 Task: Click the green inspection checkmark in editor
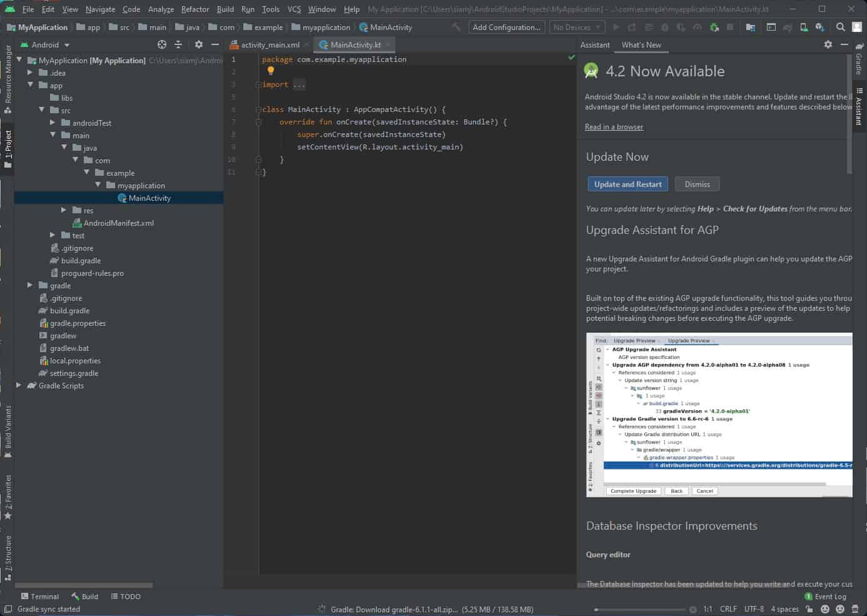[571, 57]
